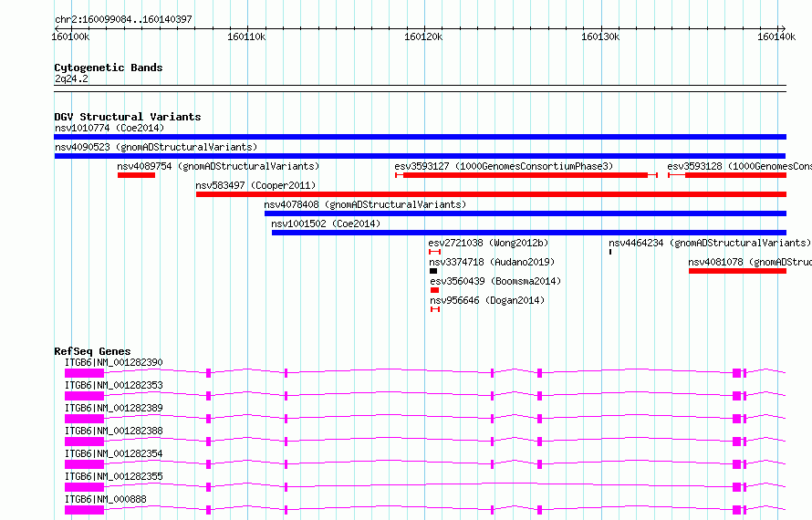Click the 160120k ruler tick label
Image resolution: width=812 pixels, height=520 pixels.
[x=423, y=36]
